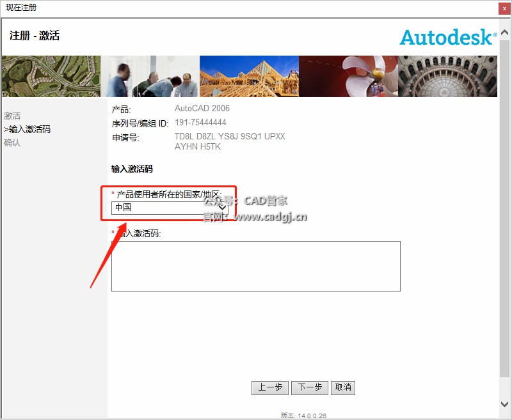512x420 pixels.
Task: Click the 序列号/编组 ID: field label
Action: (x=140, y=123)
